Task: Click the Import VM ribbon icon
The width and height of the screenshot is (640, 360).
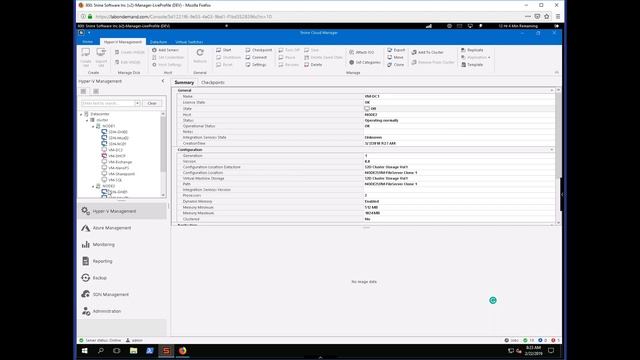Action: point(101,56)
